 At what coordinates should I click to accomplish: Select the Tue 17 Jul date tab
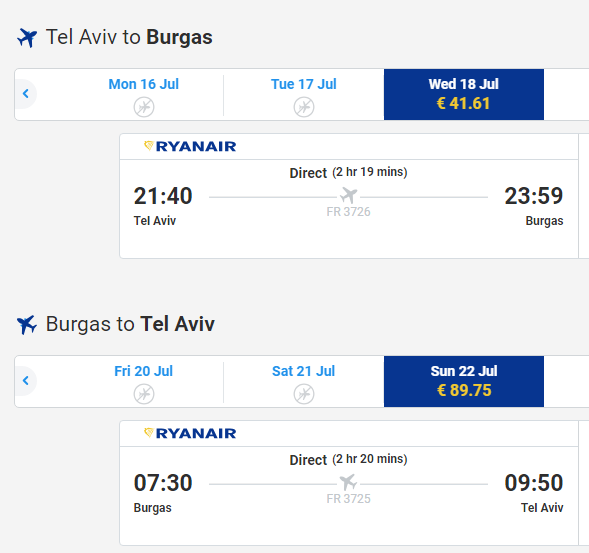point(304,95)
